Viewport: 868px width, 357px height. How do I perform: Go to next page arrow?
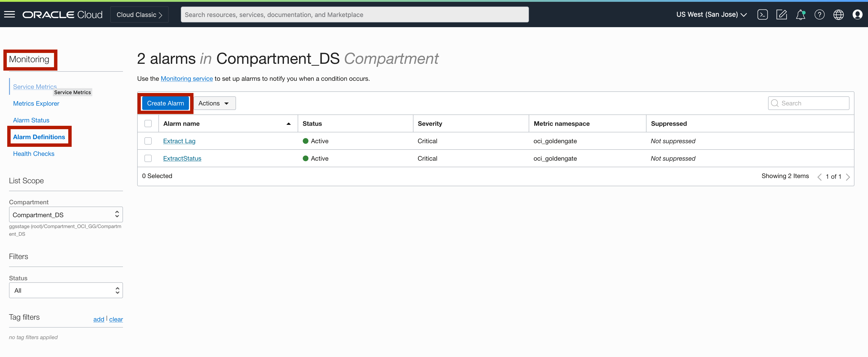coord(848,177)
